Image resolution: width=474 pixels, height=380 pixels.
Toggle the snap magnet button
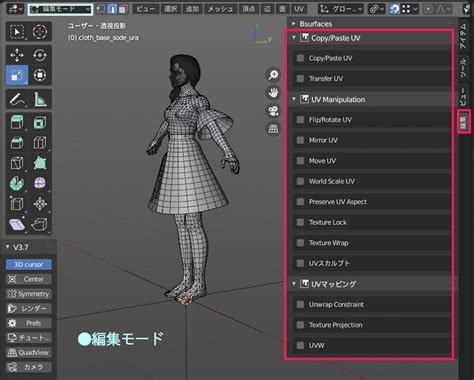(394, 9)
